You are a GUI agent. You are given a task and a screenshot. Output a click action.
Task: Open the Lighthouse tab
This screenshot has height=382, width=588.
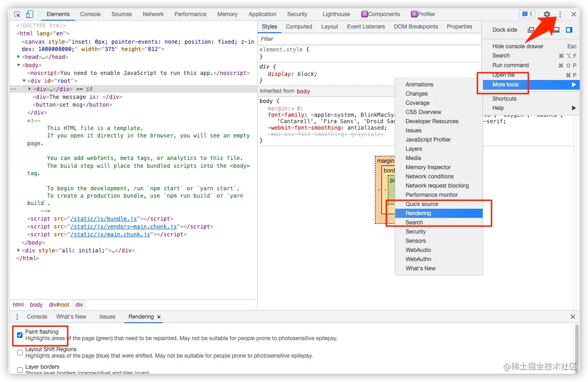tap(336, 14)
